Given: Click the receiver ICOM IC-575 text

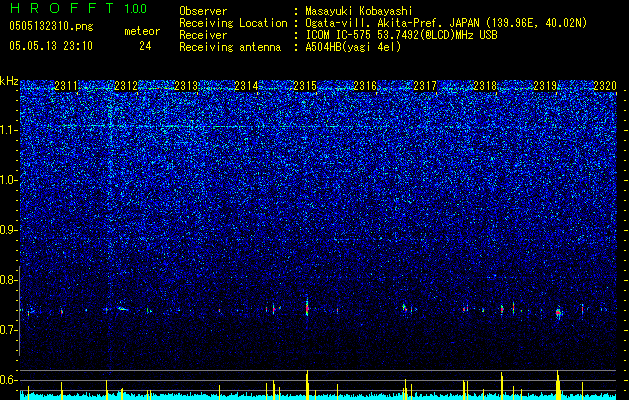Looking at the screenshot, I should 339,35.
